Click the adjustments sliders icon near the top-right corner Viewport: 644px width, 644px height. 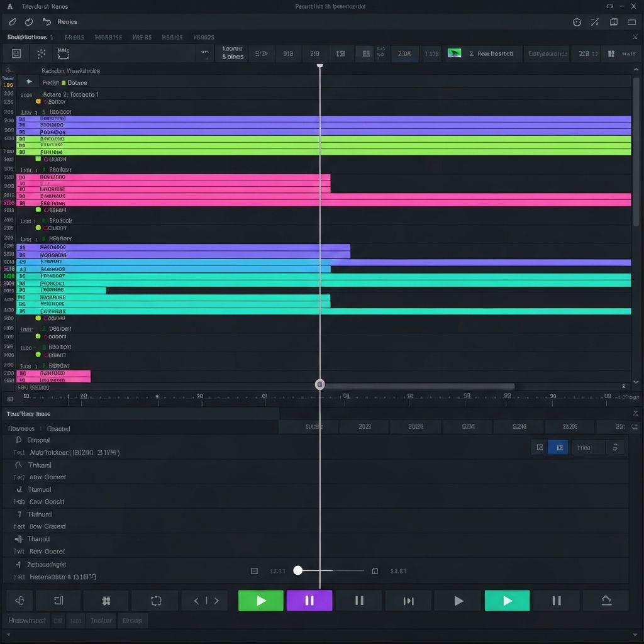[595, 21]
